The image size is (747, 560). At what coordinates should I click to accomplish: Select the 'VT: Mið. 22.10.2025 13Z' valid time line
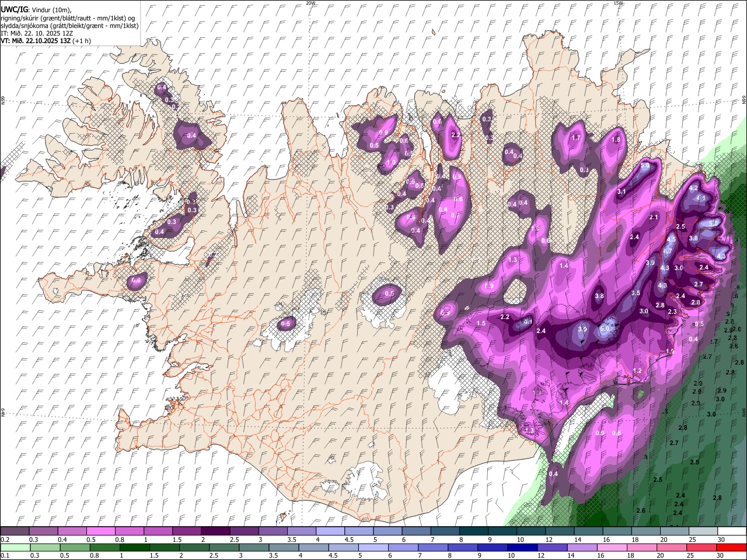tap(36, 41)
